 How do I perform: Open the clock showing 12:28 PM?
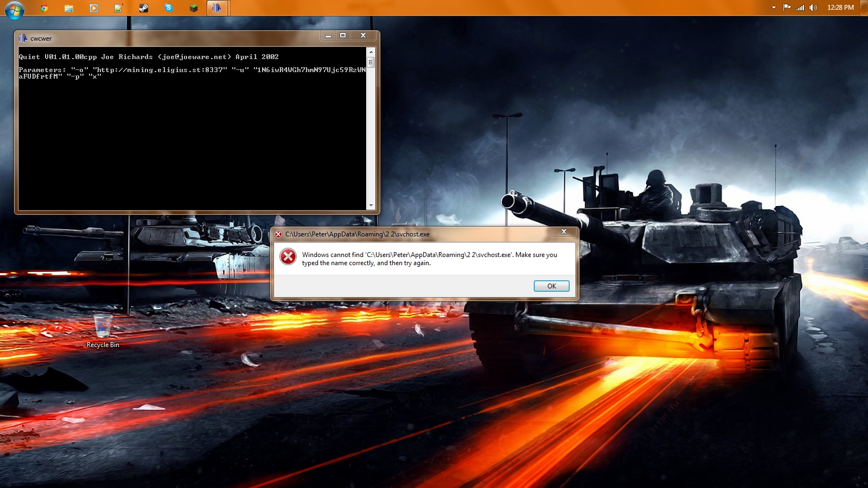pos(840,8)
